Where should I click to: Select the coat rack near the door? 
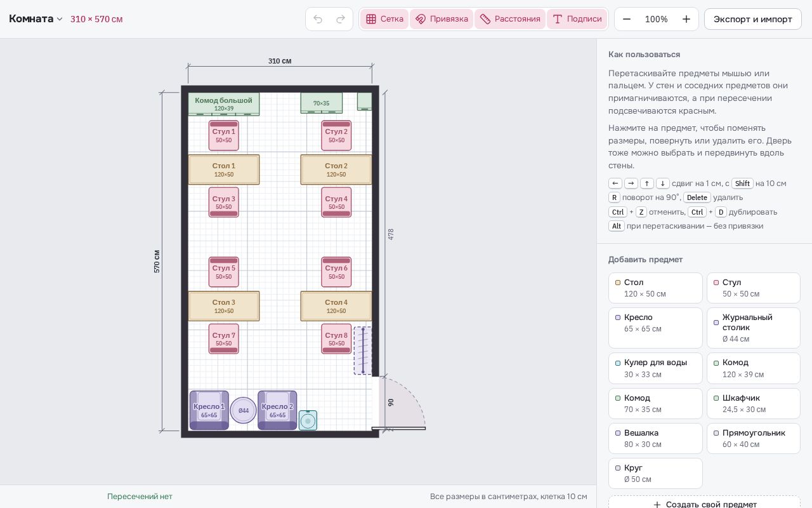(x=363, y=351)
